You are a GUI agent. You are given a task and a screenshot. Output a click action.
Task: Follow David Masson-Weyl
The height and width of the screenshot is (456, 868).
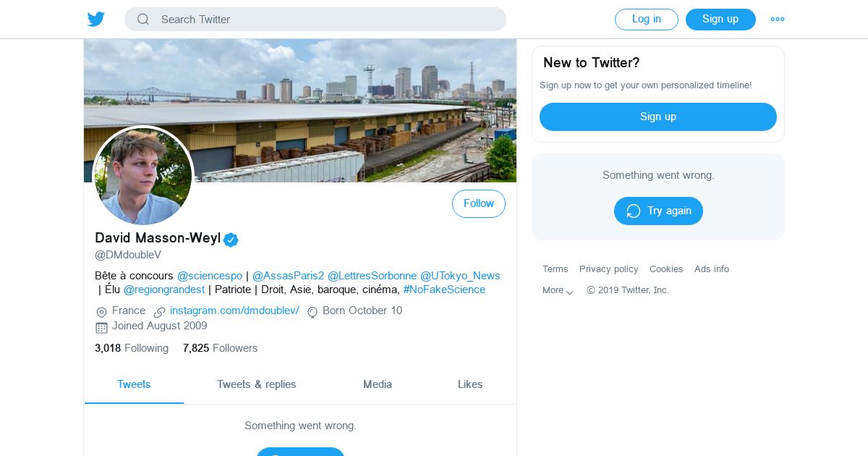(479, 203)
